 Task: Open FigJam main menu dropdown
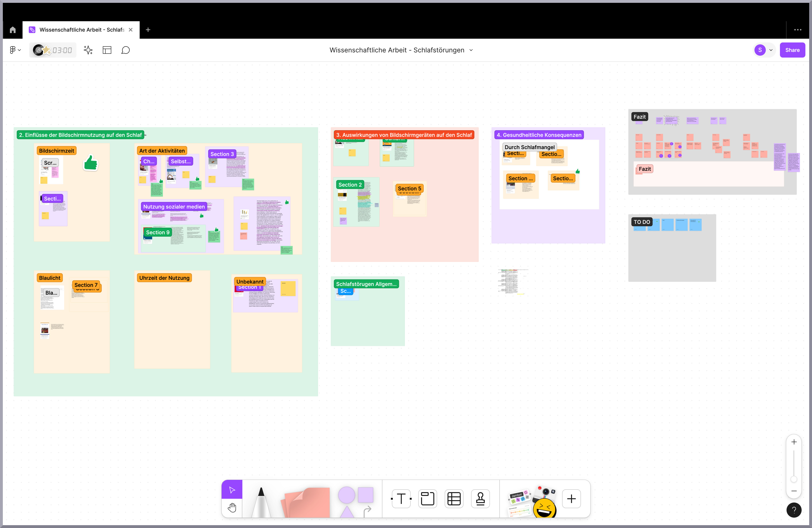point(15,50)
